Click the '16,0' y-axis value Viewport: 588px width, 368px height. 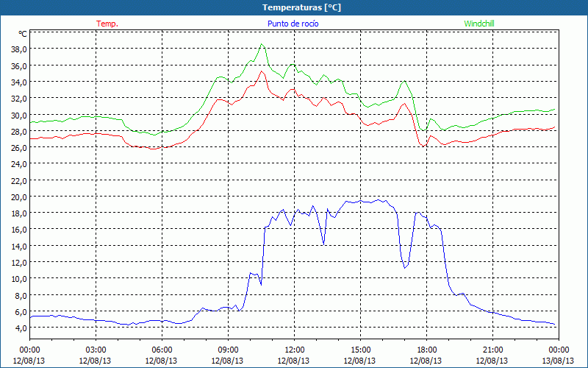point(19,230)
